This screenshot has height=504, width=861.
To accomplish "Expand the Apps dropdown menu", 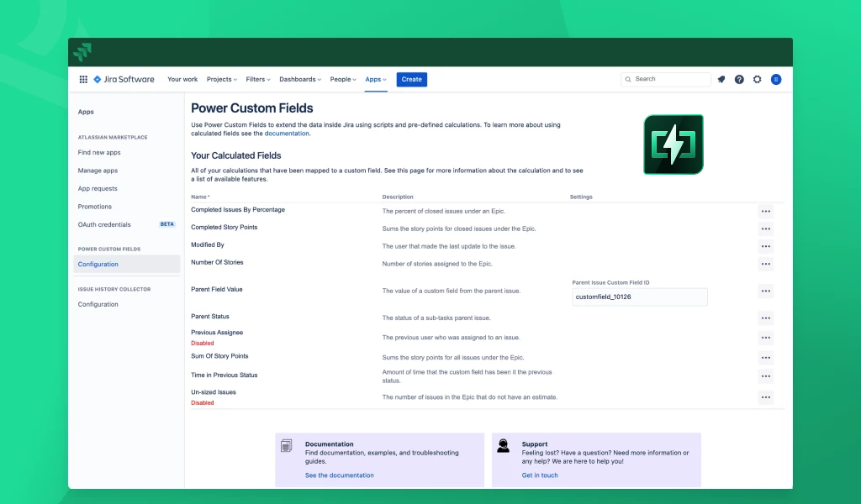I will click(376, 80).
